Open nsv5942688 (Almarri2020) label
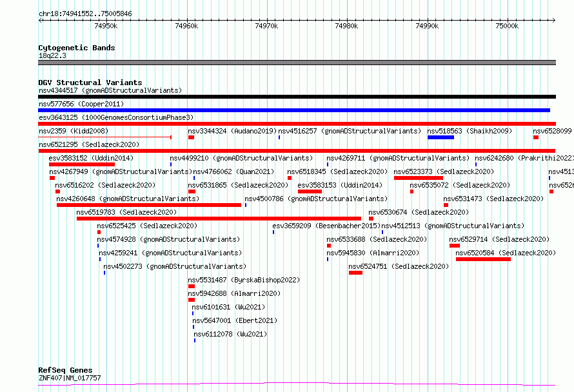 coord(234,293)
